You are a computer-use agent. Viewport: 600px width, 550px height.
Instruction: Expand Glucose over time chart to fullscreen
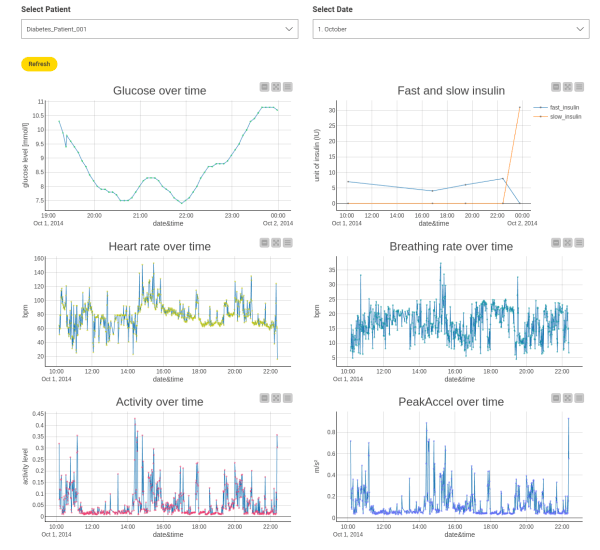(276, 87)
